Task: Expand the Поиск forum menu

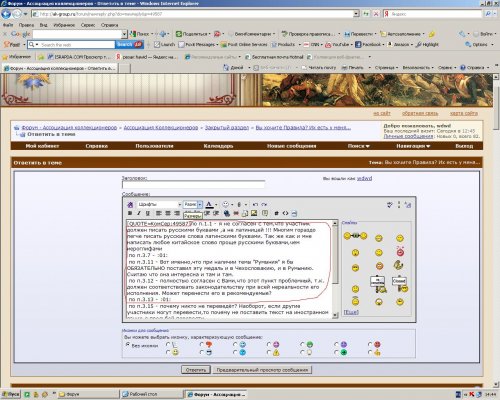Action: click(358, 146)
